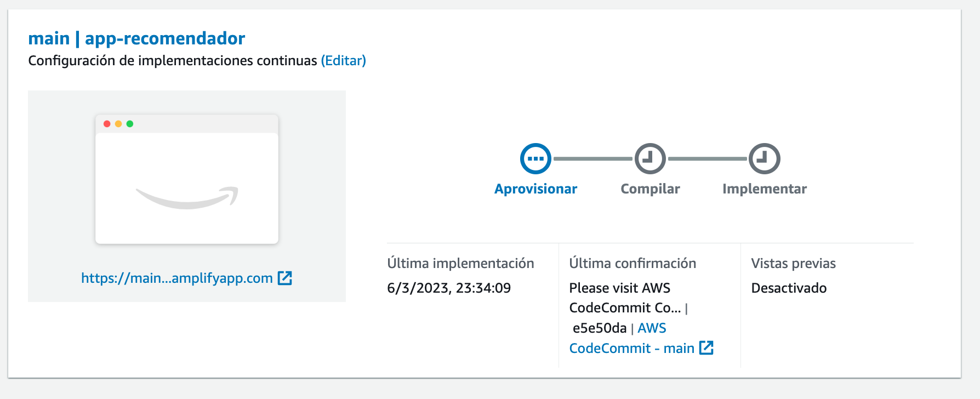Click the (Editar) link
The image size is (980, 399).
(x=343, y=60)
